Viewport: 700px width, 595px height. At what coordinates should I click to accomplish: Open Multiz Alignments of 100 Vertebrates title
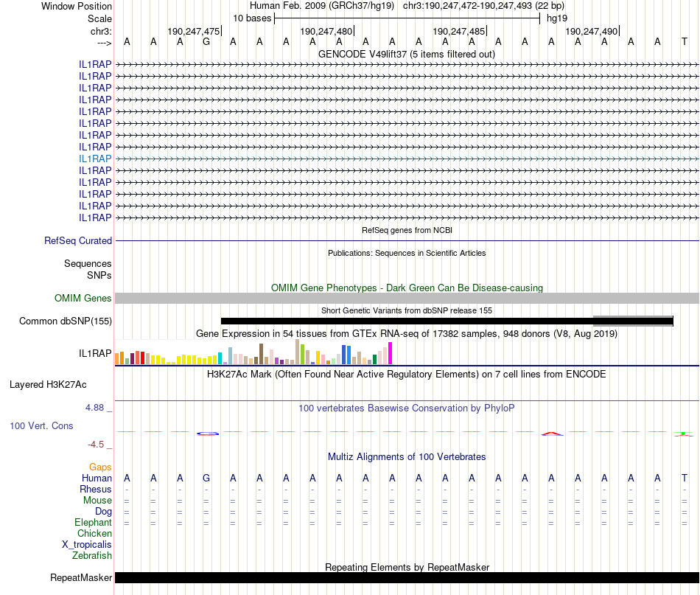tap(407, 457)
